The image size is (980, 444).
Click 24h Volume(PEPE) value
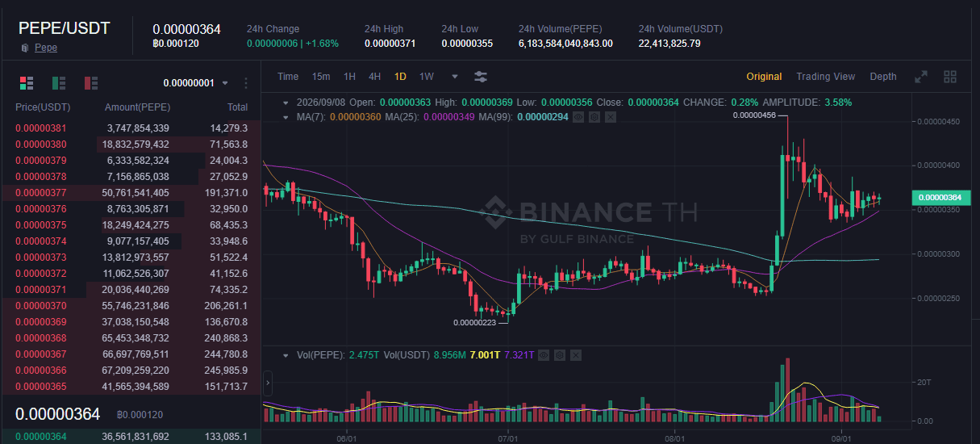pos(565,44)
